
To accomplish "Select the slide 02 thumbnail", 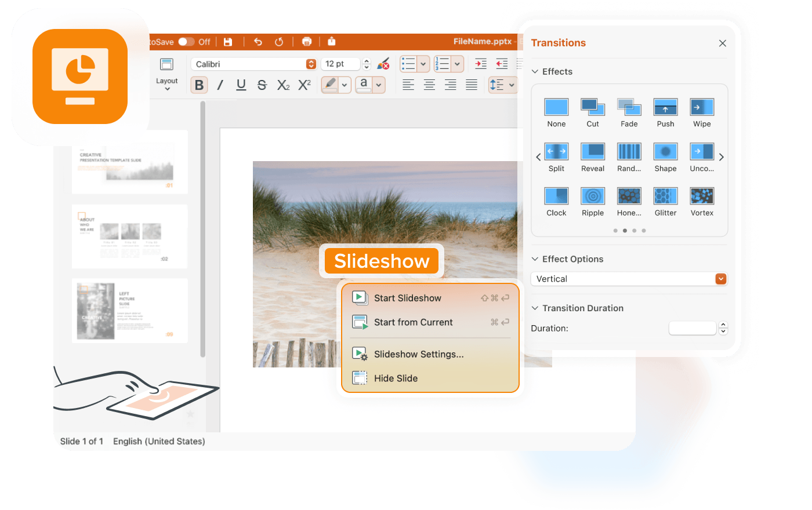I will (x=130, y=236).
